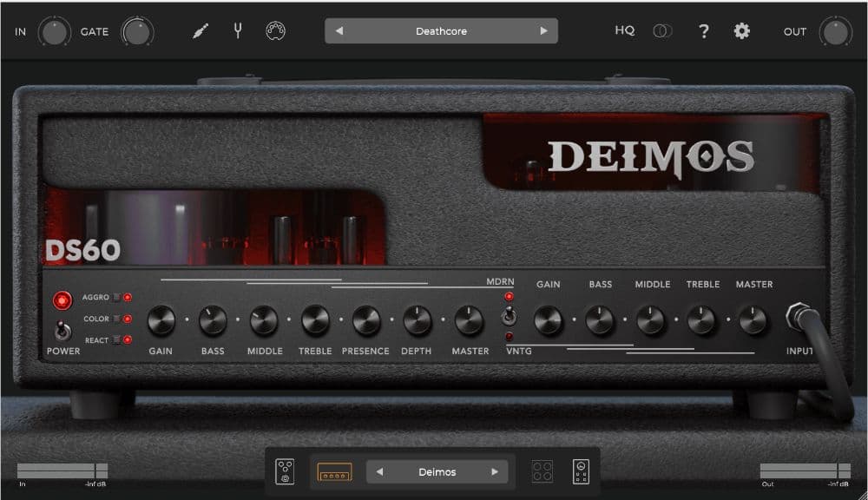The image size is (868, 500).
Task: Open the Deathcore preset list
Action: [441, 31]
